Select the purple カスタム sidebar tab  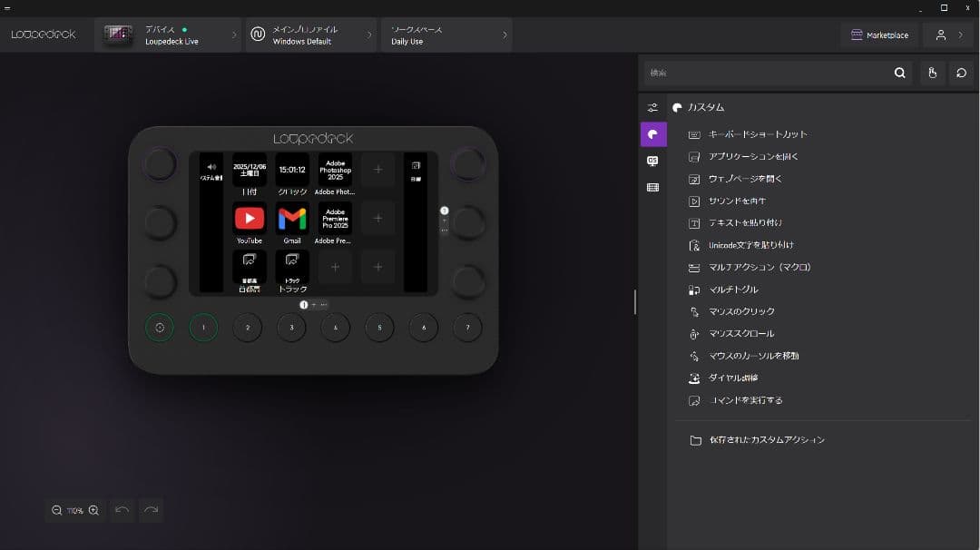click(x=652, y=134)
